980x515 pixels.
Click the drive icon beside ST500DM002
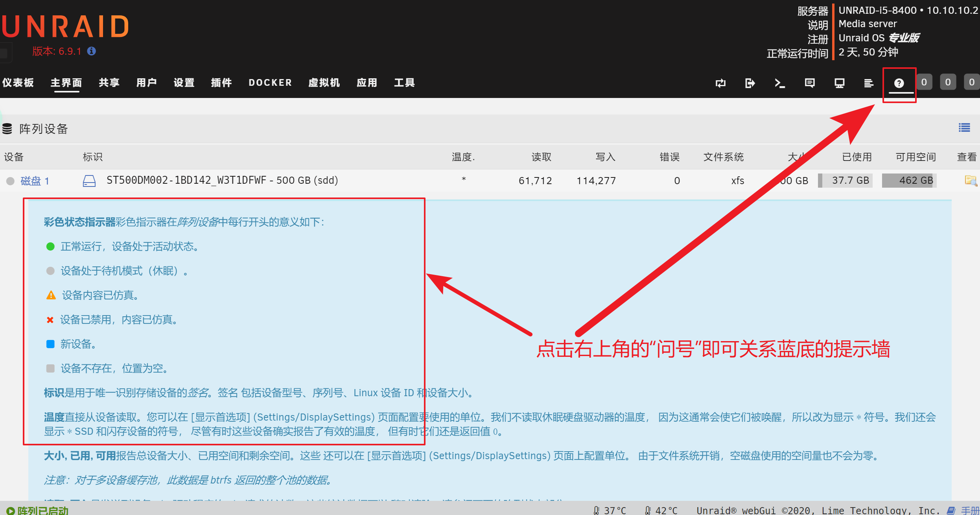[x=89, y=181]
